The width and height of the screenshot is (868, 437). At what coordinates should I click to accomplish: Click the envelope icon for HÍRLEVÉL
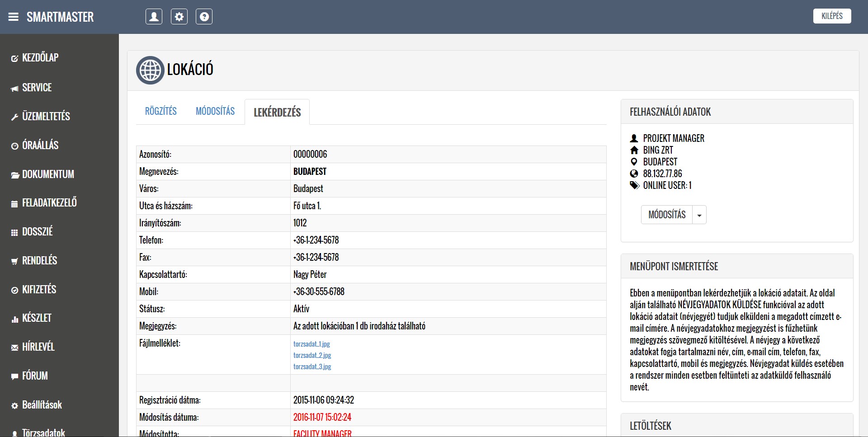pyautogui.click(x=14, y=348)
